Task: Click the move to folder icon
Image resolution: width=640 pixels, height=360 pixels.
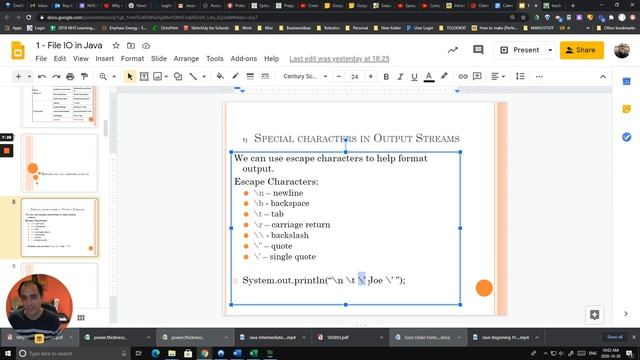Action: 131,45
